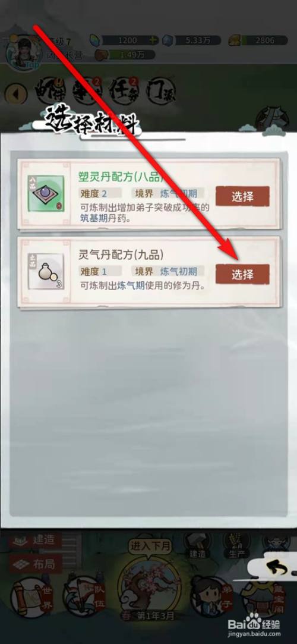
Task: Tap the player avatar portrait
Action: [x=21, y=52]
